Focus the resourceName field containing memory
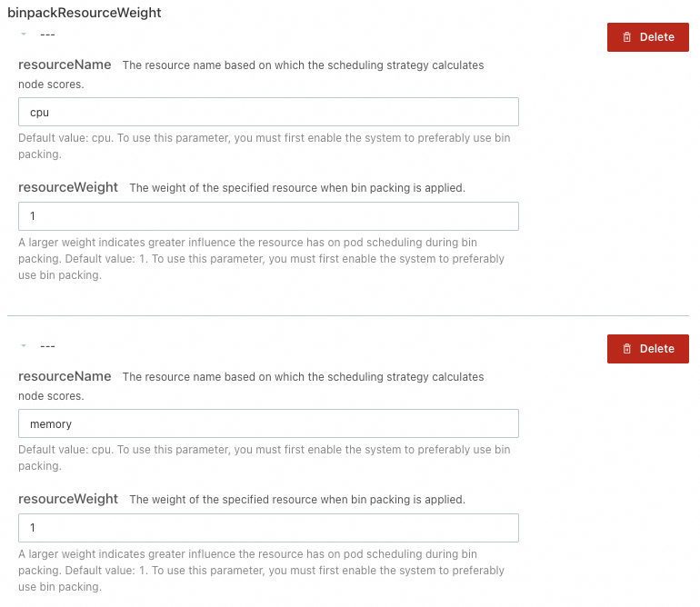 268,423
